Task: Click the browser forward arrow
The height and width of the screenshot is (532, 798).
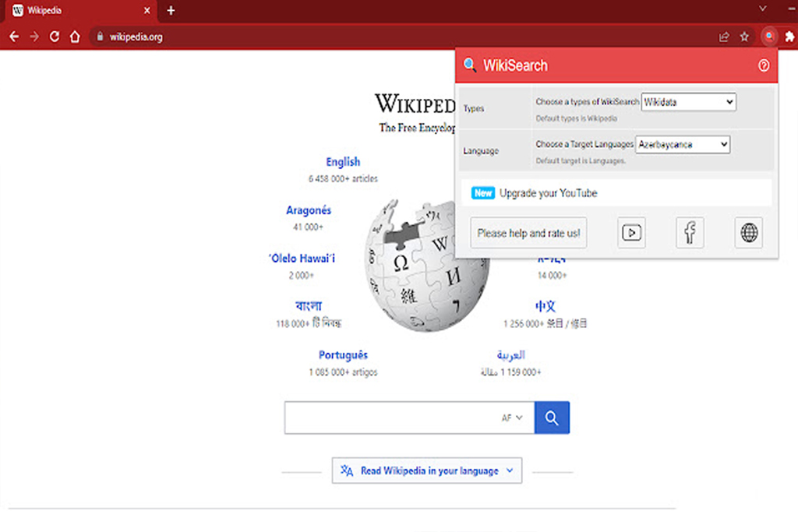Action: tap(34, 37)
